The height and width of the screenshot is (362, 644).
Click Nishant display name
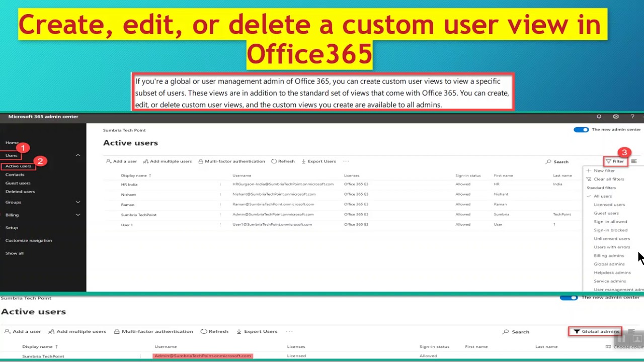point(128,195)
